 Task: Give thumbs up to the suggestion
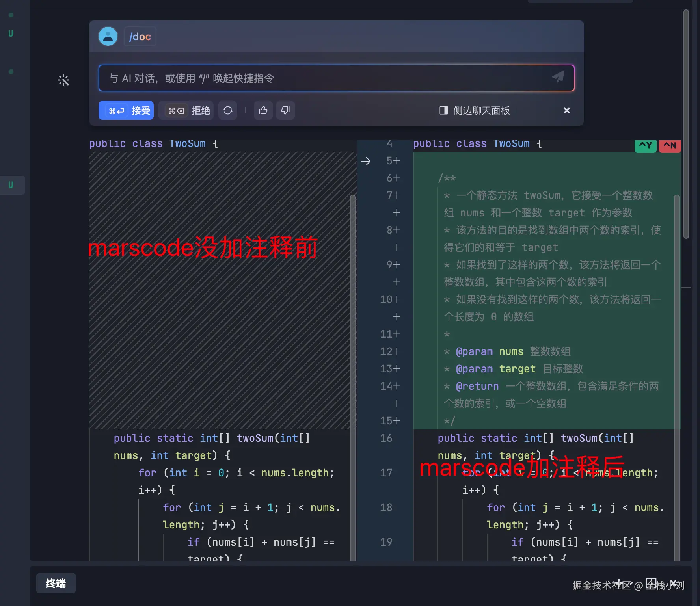click(263, 110)
